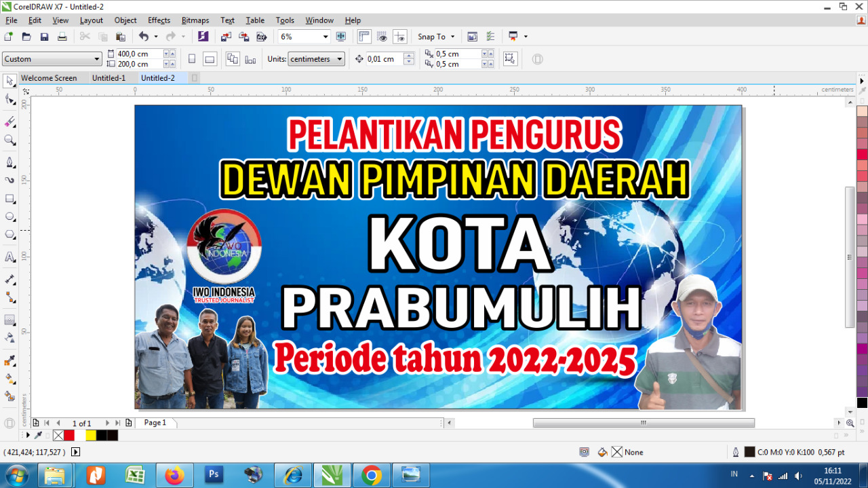Screen dimensions: 868x488
Task: Activate the Crop tool
Action: click(x=10, y=122)
